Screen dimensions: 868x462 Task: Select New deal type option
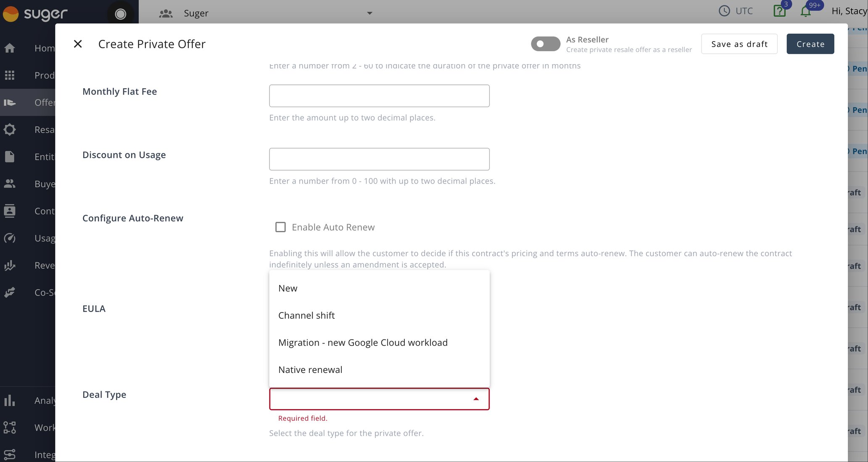(379, 288)
